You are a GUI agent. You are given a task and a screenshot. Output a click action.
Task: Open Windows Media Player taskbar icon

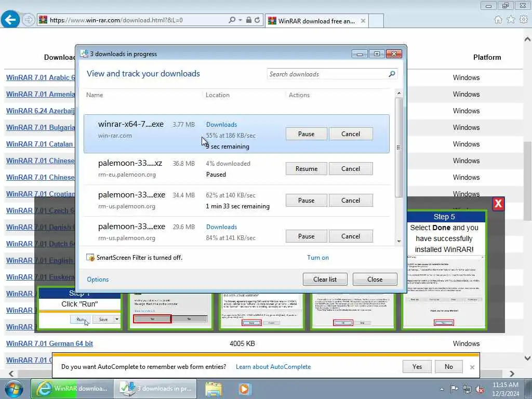click(x=244, y=389)
